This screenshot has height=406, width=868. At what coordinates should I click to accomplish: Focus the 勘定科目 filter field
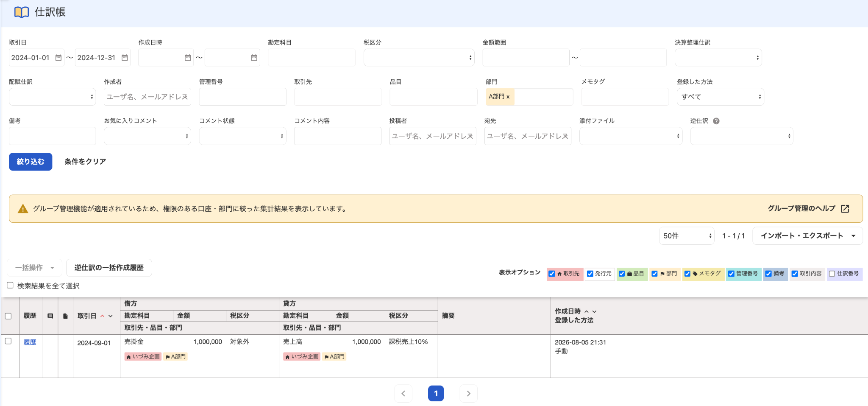[x=312, y=58]
